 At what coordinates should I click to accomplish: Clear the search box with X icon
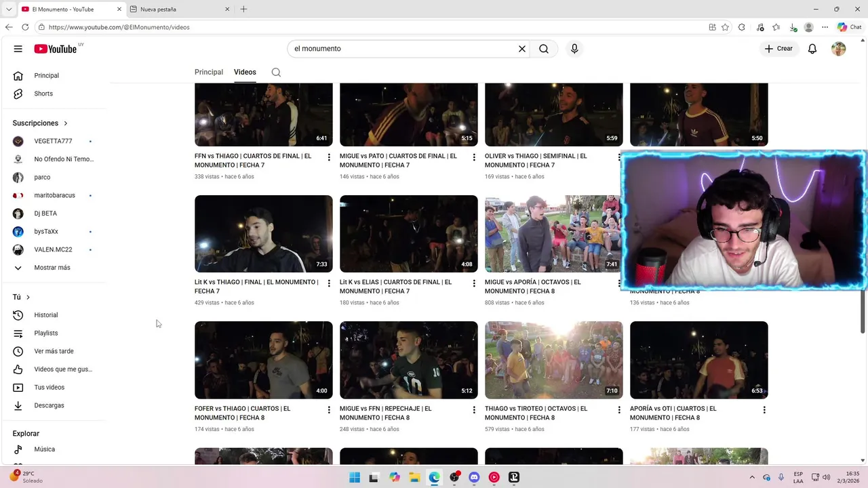pos(522,49)
